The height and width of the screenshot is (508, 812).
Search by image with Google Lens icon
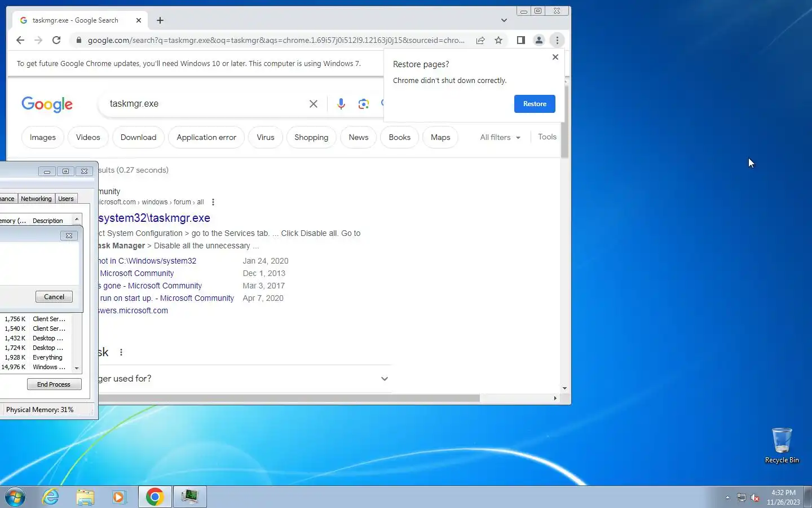pos(364,104)
